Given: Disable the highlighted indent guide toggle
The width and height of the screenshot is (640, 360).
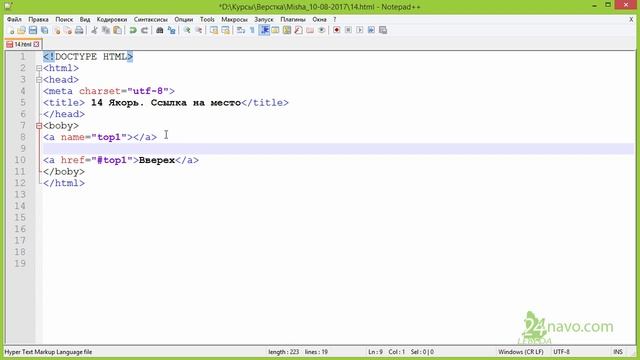Looking at the screenshot, I should point(264,30).
